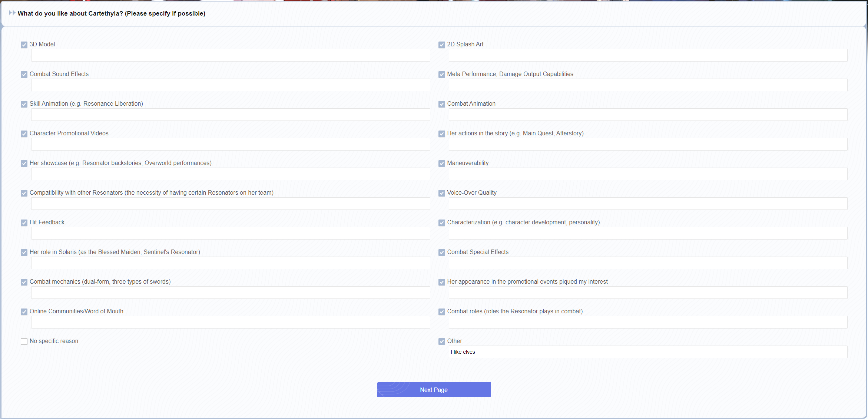This screenshot has height=419, width=868.
Task: Uncheck Online Communities/Word of Mouth
Action: [x=24, y=312]
